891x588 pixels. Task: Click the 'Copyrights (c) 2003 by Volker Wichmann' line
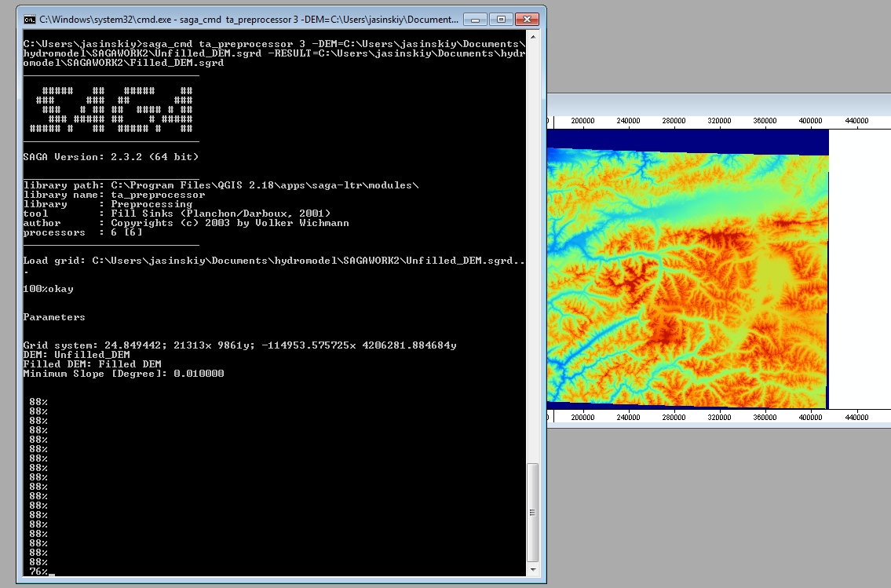[186, 223]
